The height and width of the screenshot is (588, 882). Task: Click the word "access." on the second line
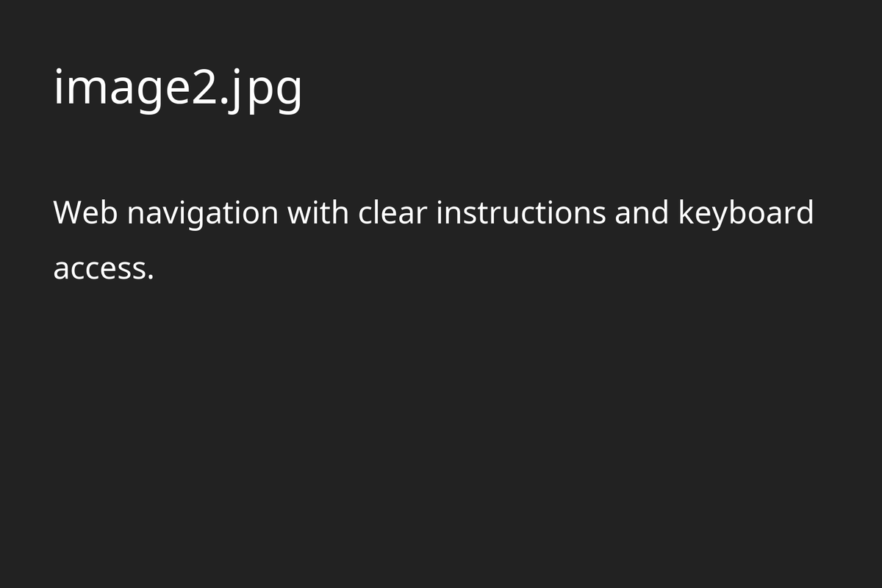pyautogui.click(x=104, y=268)
